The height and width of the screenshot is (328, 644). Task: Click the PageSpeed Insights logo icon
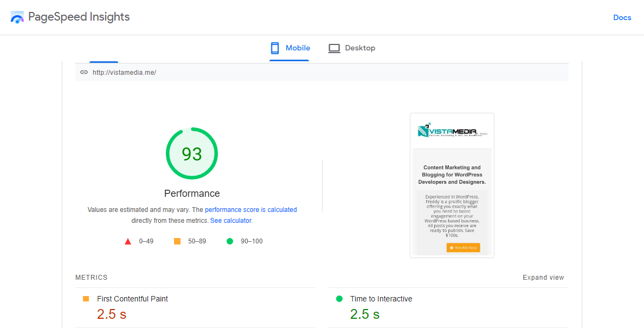17,17
